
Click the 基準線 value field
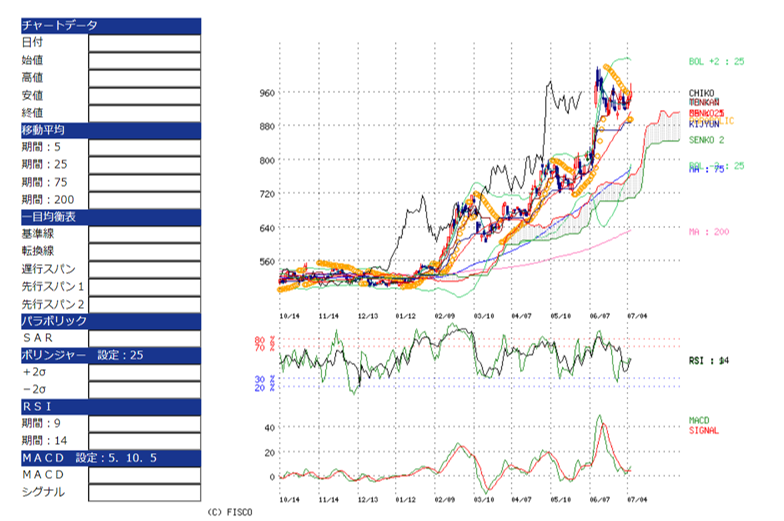(144, 234)
